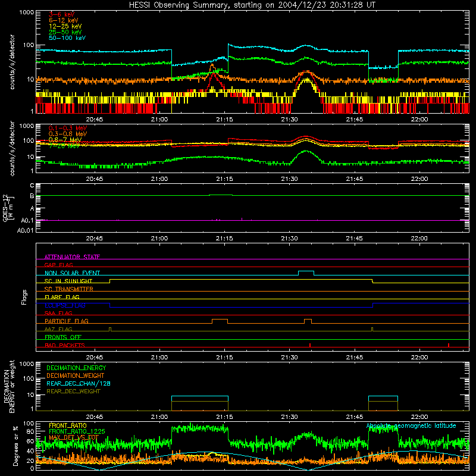Select the 3-6 keV legend label
This screenshot has height=476, width=476.
click(61, 14)
